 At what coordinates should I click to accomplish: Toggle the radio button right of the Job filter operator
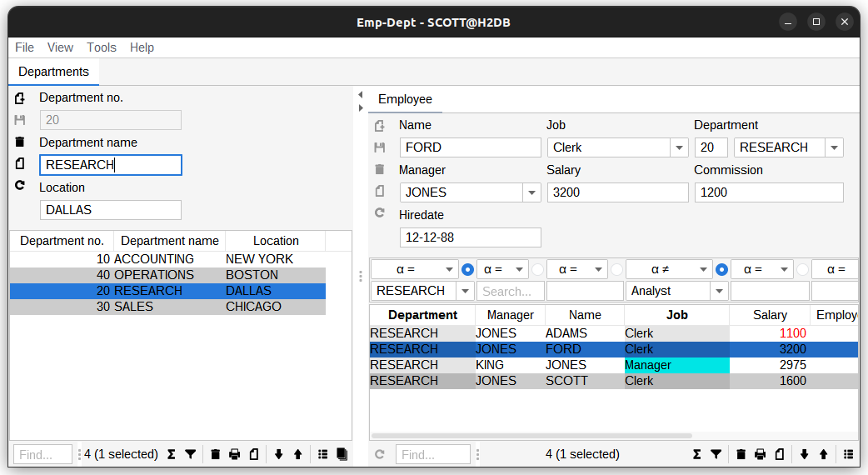pos(721,269)
